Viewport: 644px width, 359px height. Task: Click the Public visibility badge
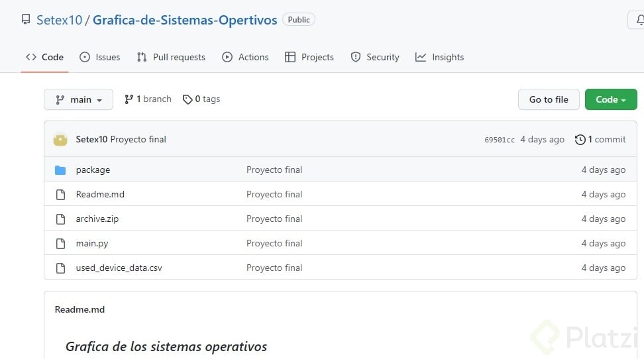pos(299,20)
